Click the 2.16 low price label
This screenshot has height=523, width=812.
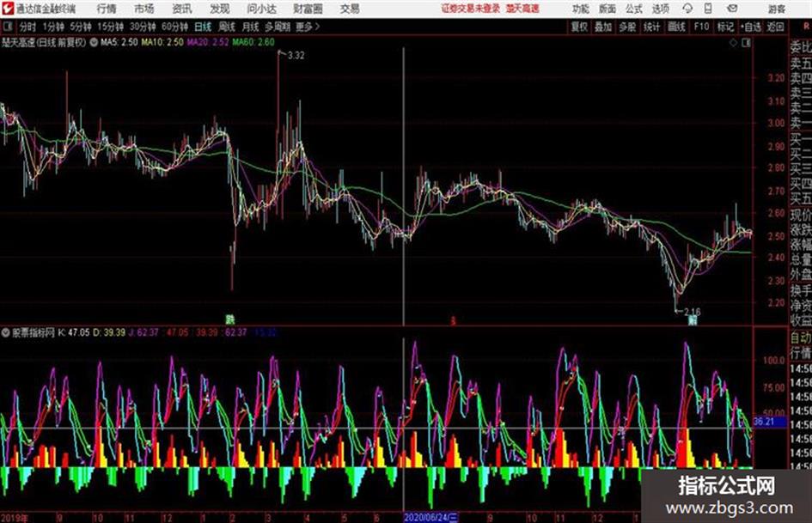tap(693, 312)
